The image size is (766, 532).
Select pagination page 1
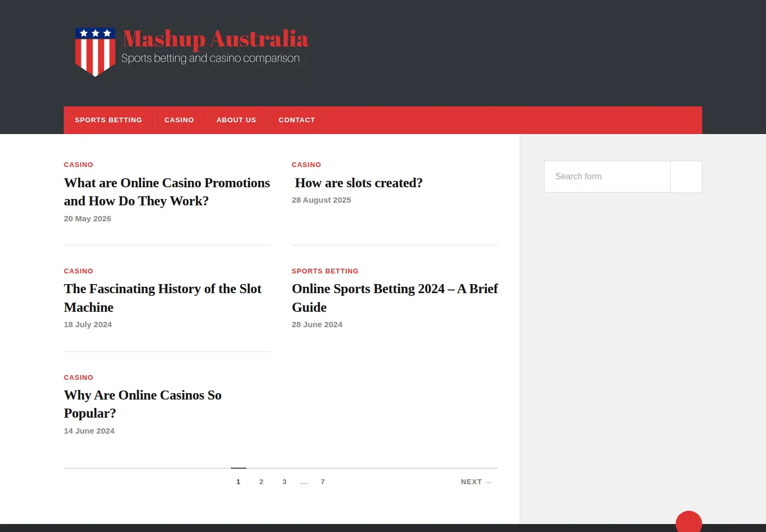tap(238, 481)
